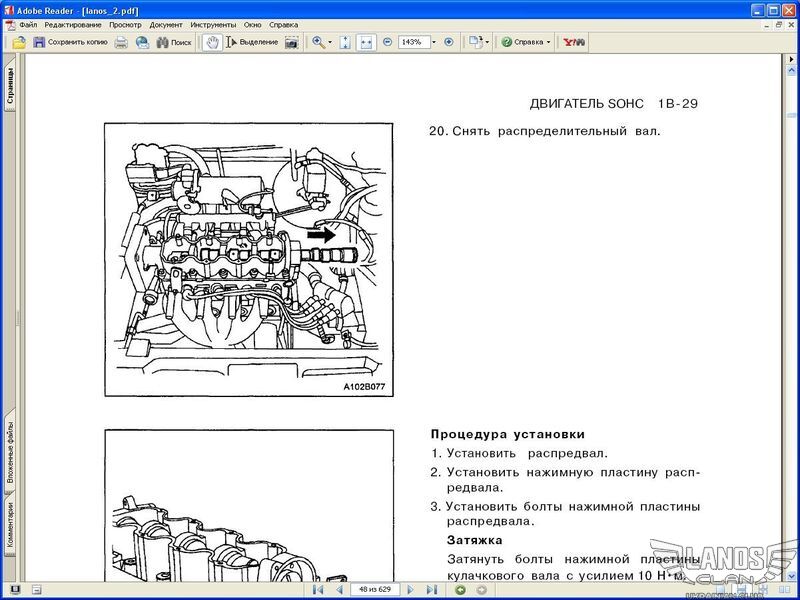Select the Hand tool
Viewport: 800px width, 600px height.
pos(211,42)
